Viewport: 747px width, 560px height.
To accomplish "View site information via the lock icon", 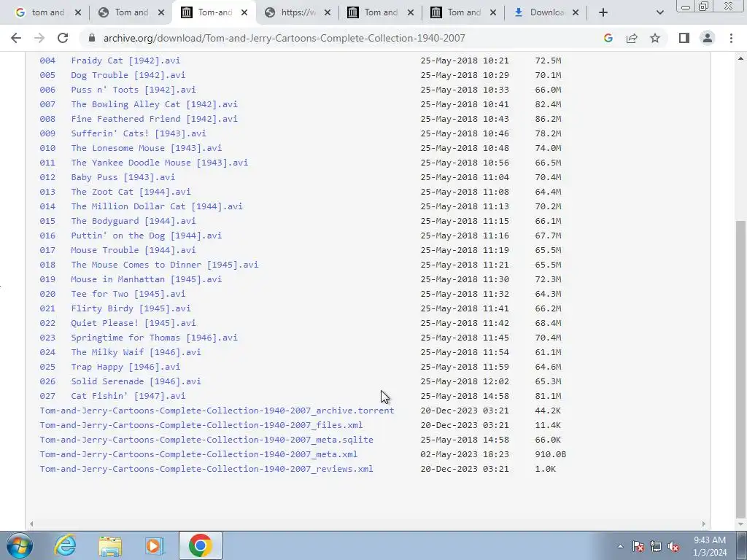I will [x=92, y=38].
